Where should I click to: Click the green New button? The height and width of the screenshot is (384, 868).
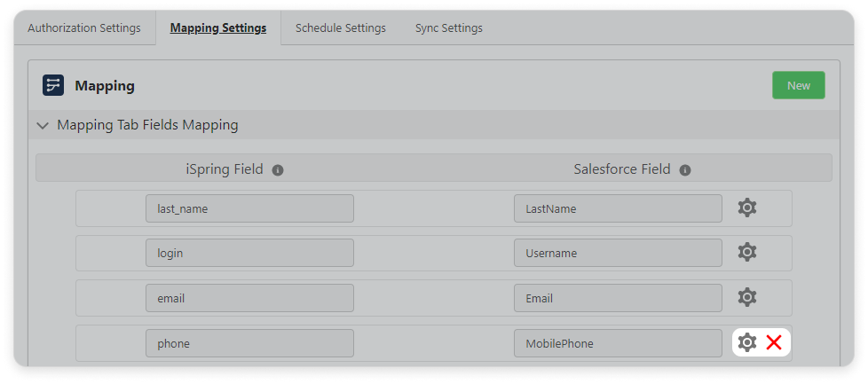798,85
